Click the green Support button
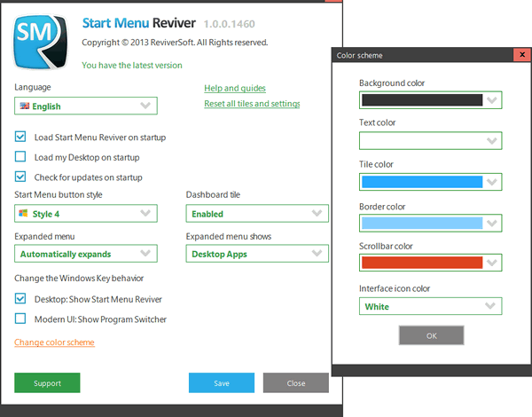This screenshot has height=417, width=532. [x=47, y=382]
